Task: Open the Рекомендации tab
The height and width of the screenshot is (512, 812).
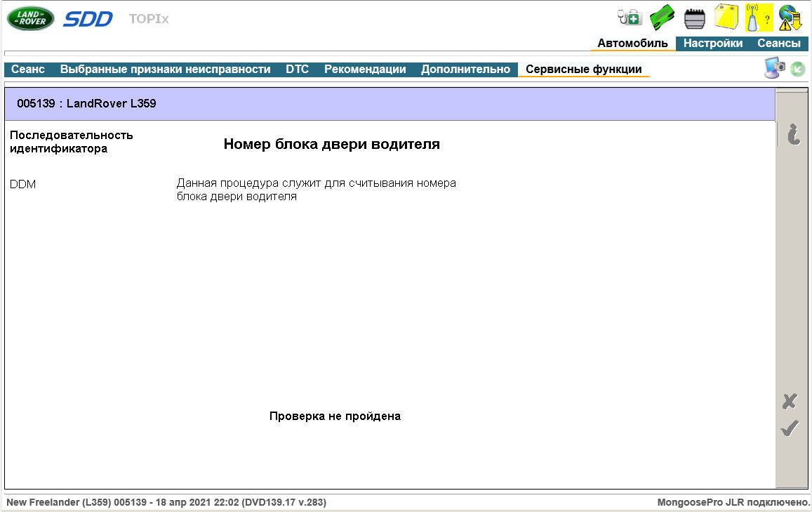Action: tap(365, 69)
